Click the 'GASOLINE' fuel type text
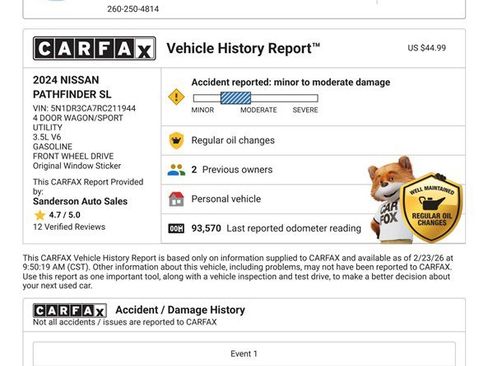 click(x=52, y=147)
